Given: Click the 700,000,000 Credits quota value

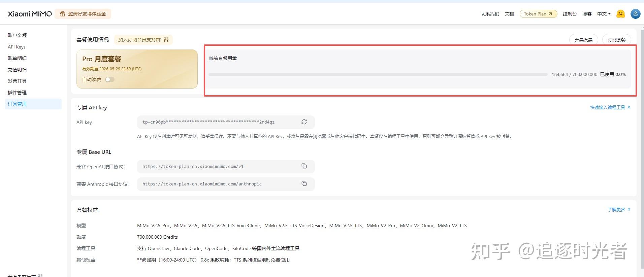Looking at the screenshot, I should point(157,237).
